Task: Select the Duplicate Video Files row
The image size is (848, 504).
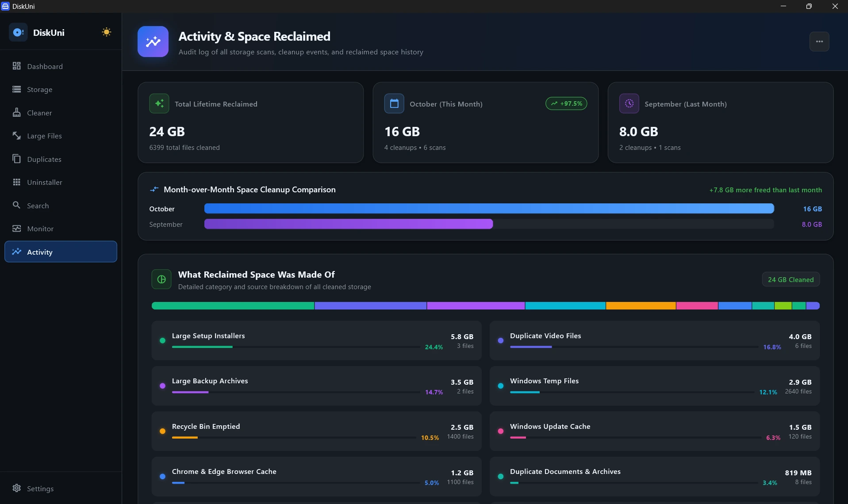Action: pyautogui.click(x=655, y=340)
